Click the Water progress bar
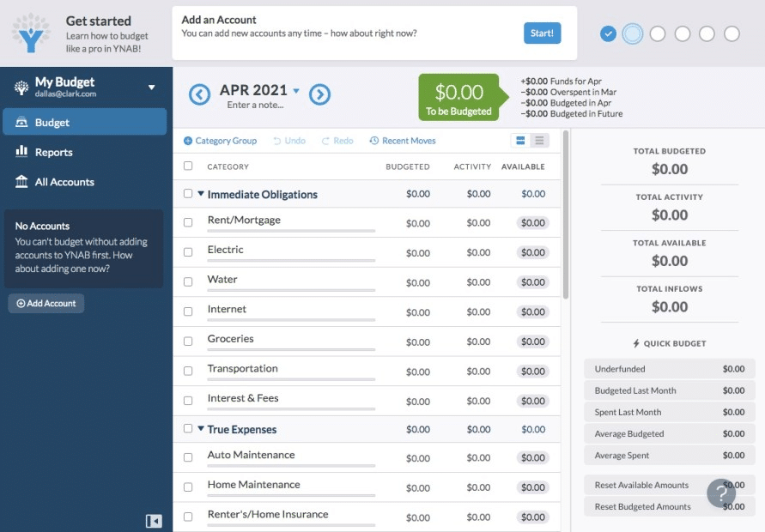This screenshot has width=765, height=532. (291, 290)
